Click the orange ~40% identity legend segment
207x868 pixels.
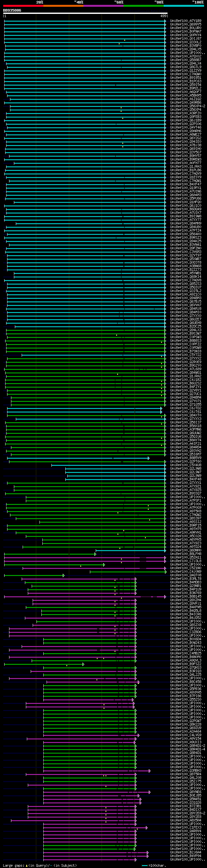tap(63, 6)
